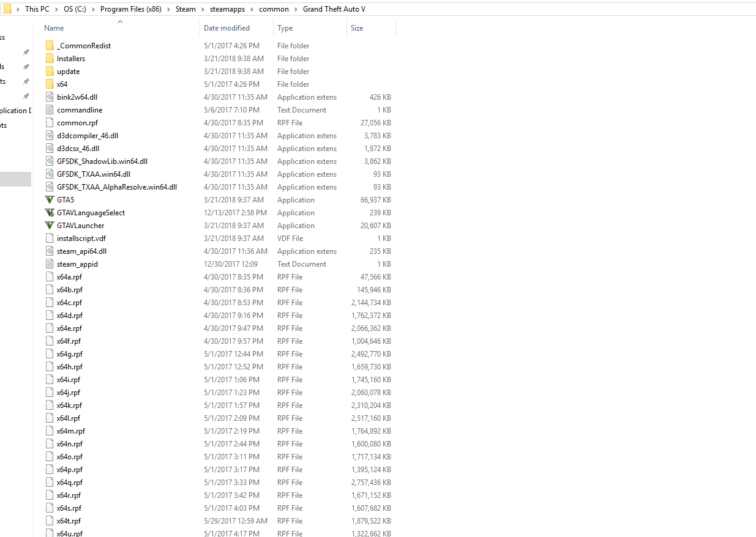Image resolution: width=756 pixels, height=537 pixels.
Task: Select the GTAVLauncher application icon
Action: pyautogui.click(x=50, y=226)
